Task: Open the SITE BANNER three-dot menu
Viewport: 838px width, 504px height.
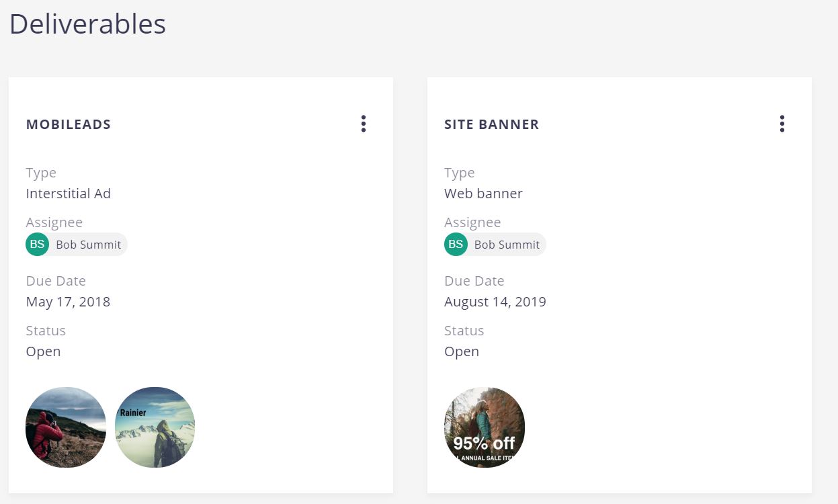Action: click(782, 124)
